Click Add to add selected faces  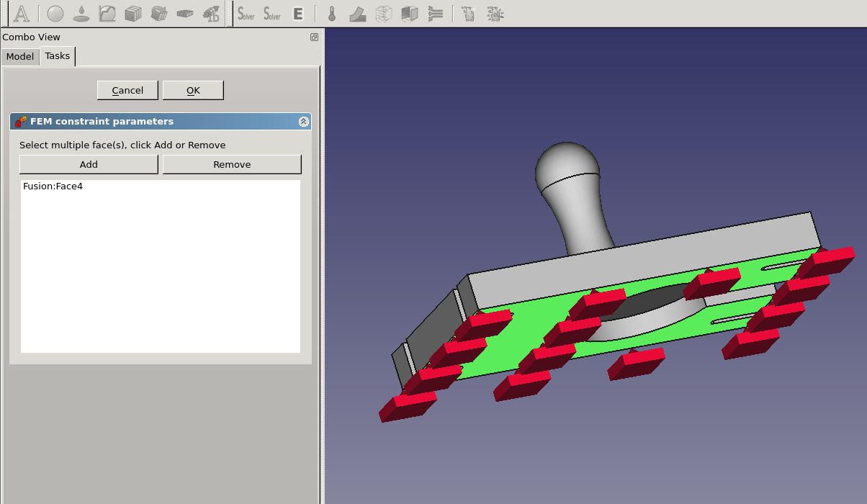[x=89, y=164]
